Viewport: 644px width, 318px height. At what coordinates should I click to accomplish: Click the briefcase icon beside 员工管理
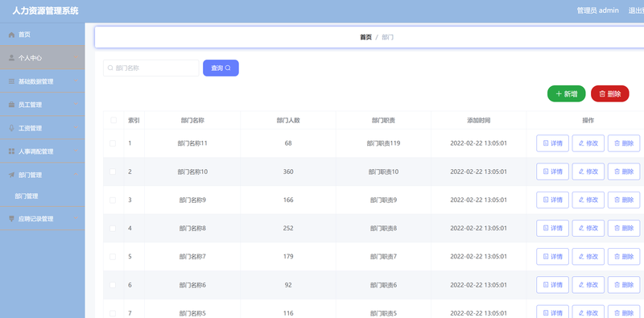point(11,105)
